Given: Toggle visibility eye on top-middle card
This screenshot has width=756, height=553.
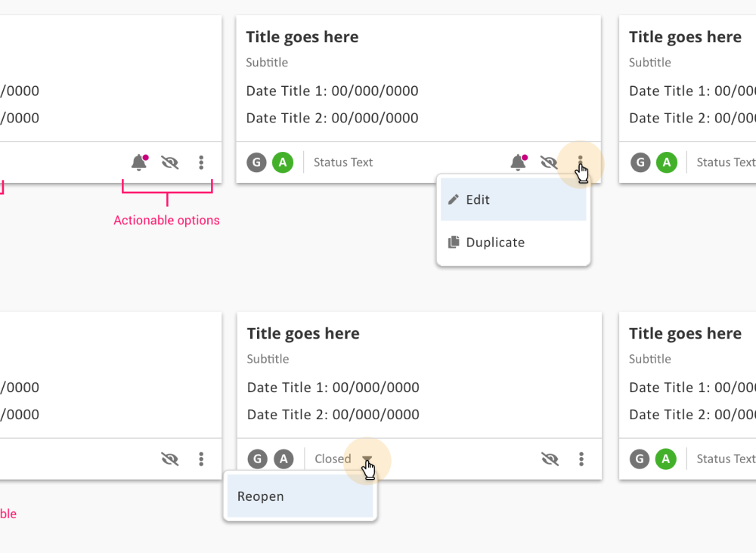Looking at the screenshot, I should [x=549, y=162].
